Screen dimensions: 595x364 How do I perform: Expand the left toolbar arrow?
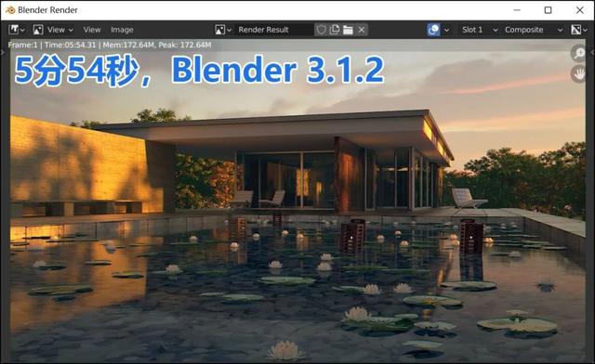pos(3,53)
